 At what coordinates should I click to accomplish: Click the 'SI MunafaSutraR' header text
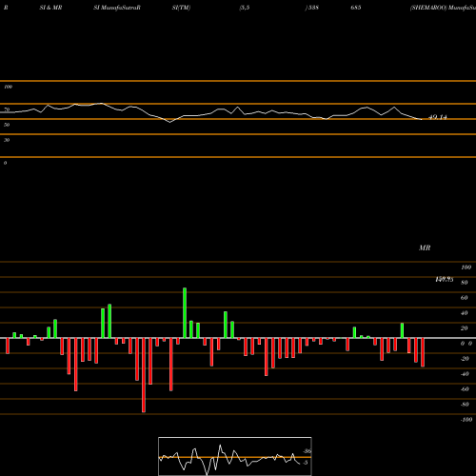[x=117, y=8]
